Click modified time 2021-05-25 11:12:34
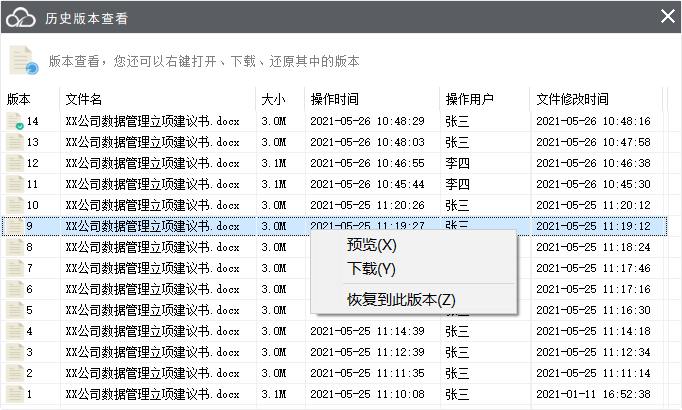682x410 pixels. (x=593, y=352)
